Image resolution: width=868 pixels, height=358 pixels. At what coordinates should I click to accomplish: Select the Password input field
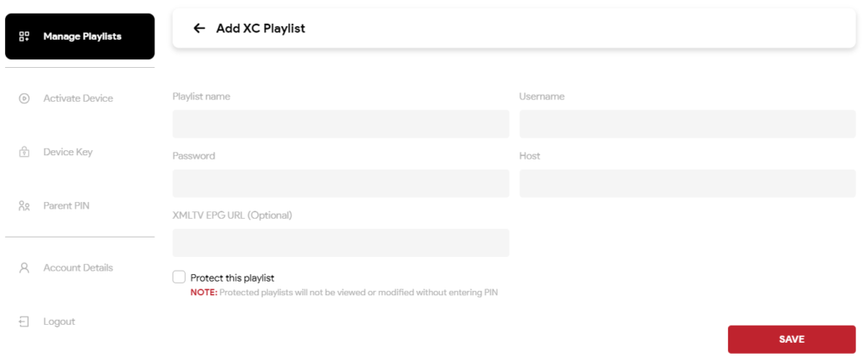(x=341, y=183)
